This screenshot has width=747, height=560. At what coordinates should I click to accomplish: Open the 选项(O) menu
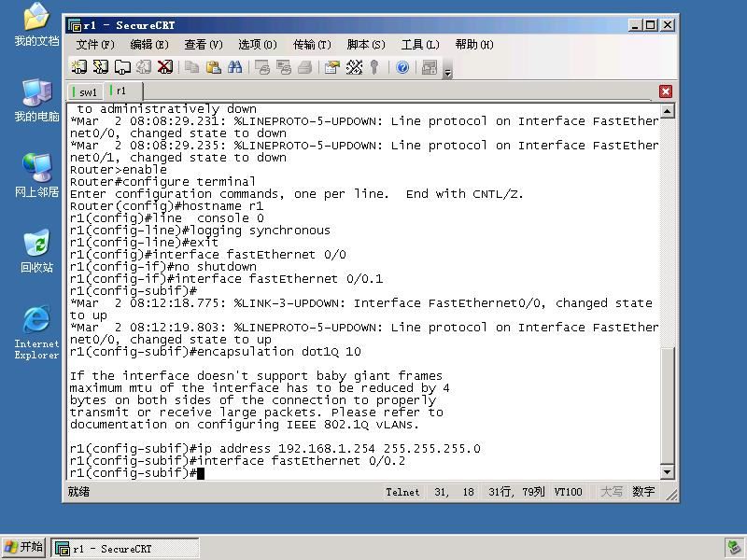(258, 45)
